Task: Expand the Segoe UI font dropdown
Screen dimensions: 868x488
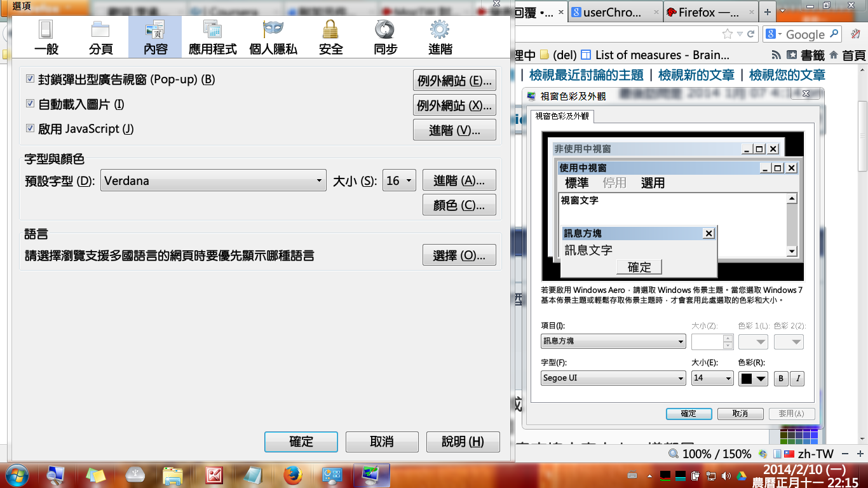Action: coord(613,378)
